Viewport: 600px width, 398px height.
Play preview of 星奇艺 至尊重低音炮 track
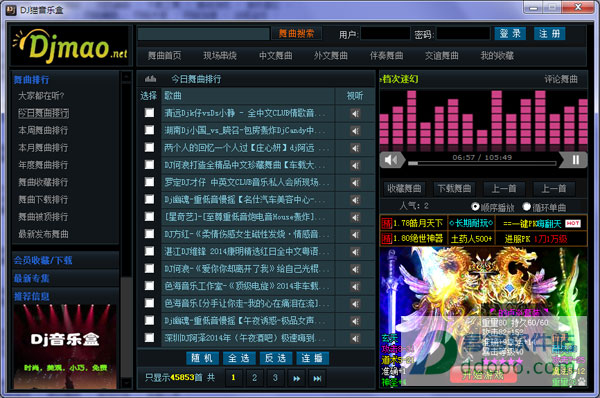pos(355,217)
